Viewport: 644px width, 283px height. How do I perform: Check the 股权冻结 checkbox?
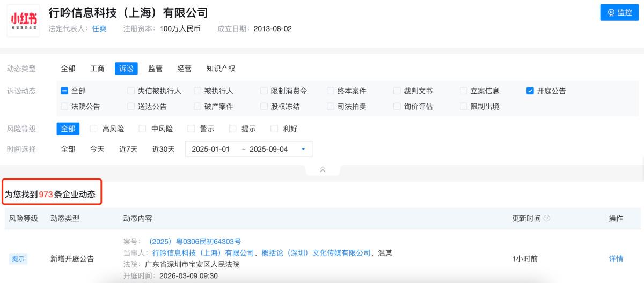click(264, 107)
